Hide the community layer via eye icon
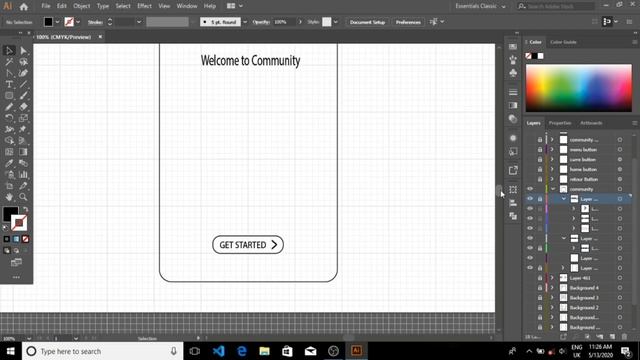 [x=530, y=189]
